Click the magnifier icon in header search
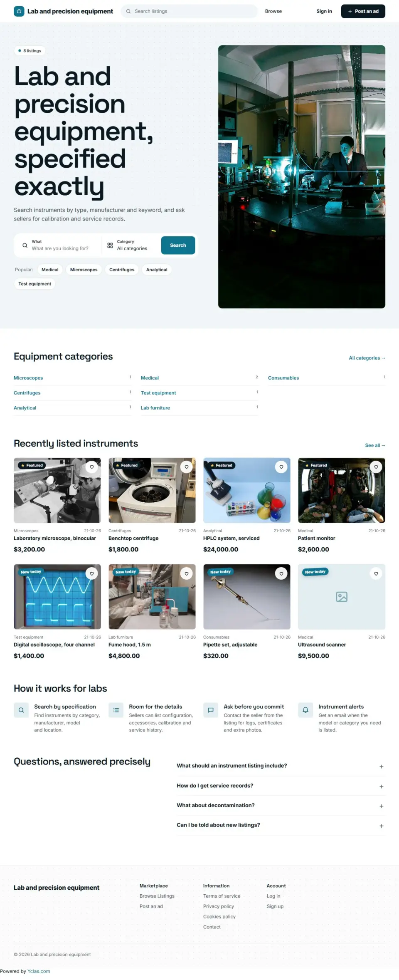This screenshot has height=980, width=399. point(128,11)
